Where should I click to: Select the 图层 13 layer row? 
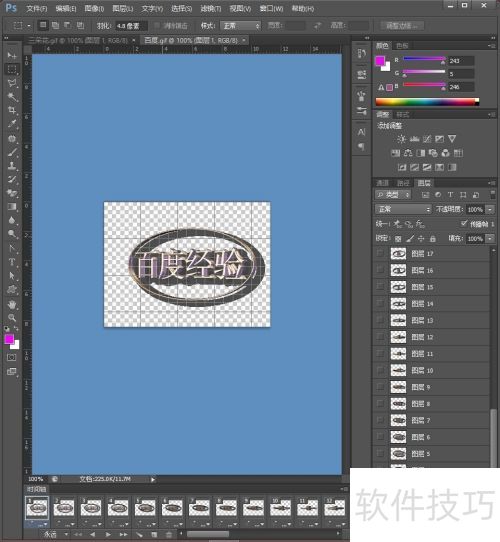point(432,320)
